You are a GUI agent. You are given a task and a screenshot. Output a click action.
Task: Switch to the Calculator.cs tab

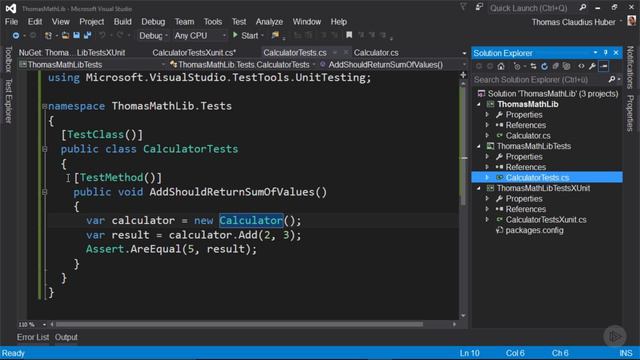coord(376,53)
